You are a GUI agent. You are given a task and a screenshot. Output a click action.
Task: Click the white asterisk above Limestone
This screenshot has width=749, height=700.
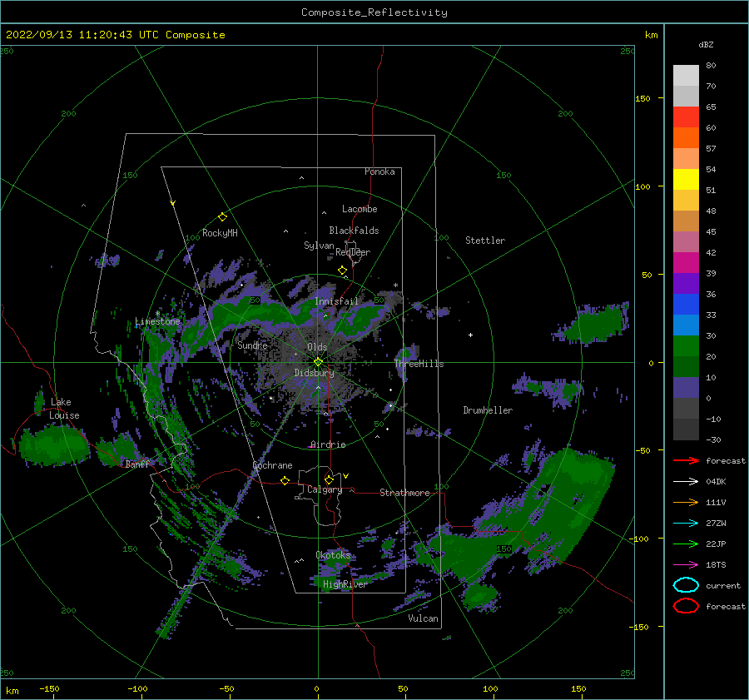point(157,314)
